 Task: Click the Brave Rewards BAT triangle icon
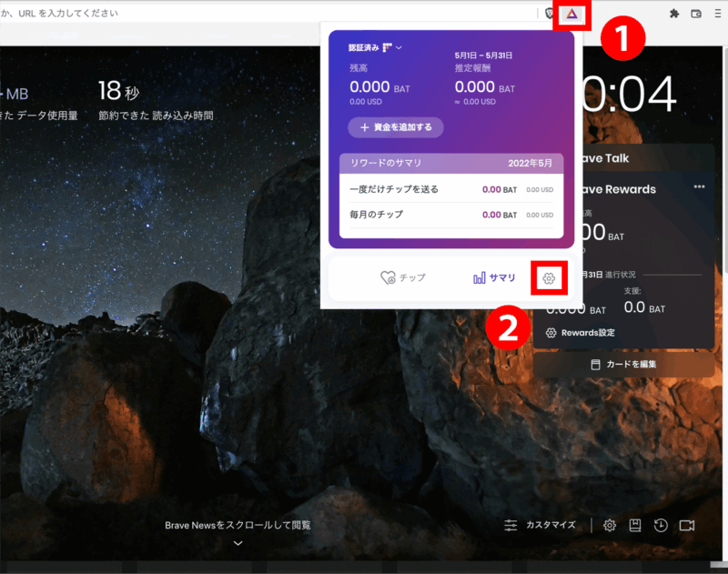pos(572,14)
